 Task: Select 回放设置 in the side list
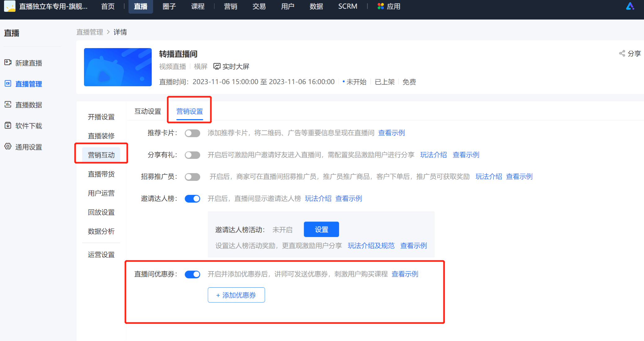(x=101, y=212)
